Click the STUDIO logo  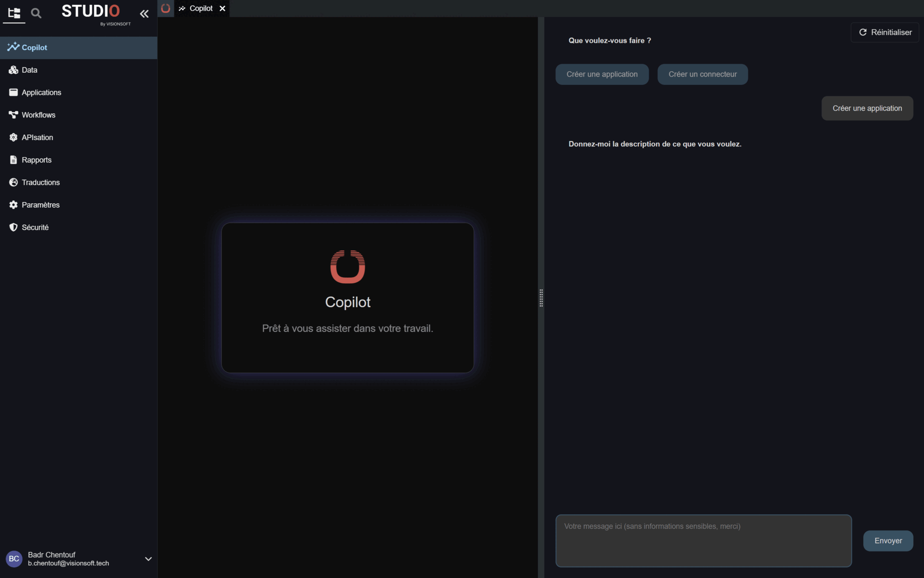[92, 12]
